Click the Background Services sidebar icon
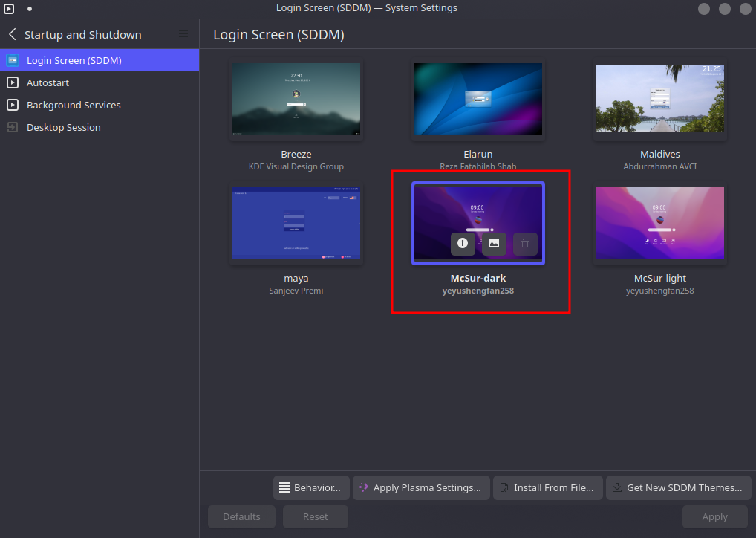Image resolution: width=756 pixels, height=538 pixels. 13,105
